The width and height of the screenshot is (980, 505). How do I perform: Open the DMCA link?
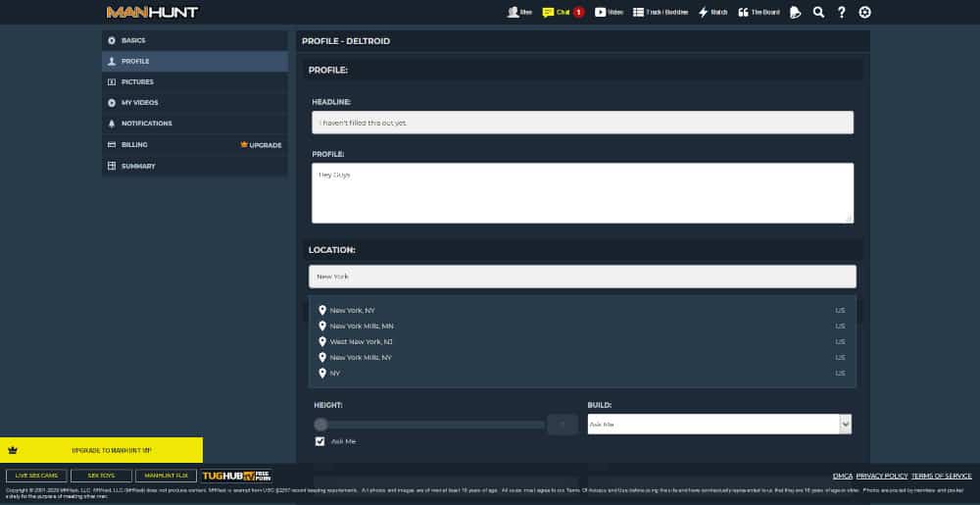click(x=843, y=477)
